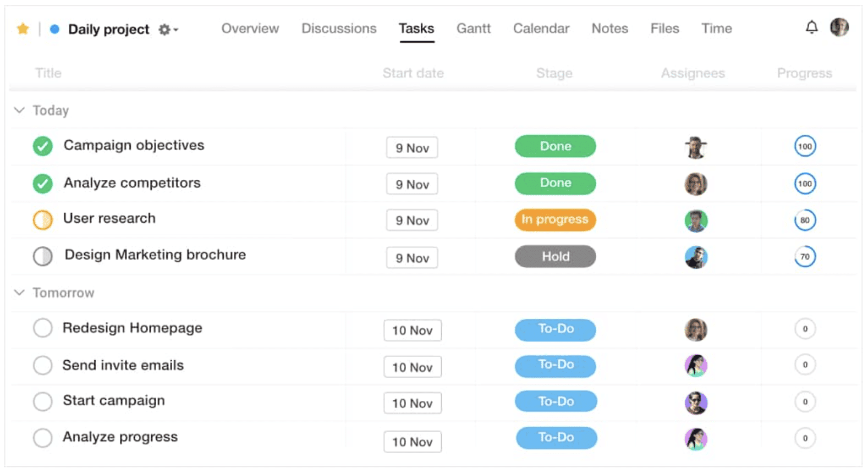Adjust User research 80 progress circle
868x474 pixels.
pyautogui.click(x=805, y=220)
